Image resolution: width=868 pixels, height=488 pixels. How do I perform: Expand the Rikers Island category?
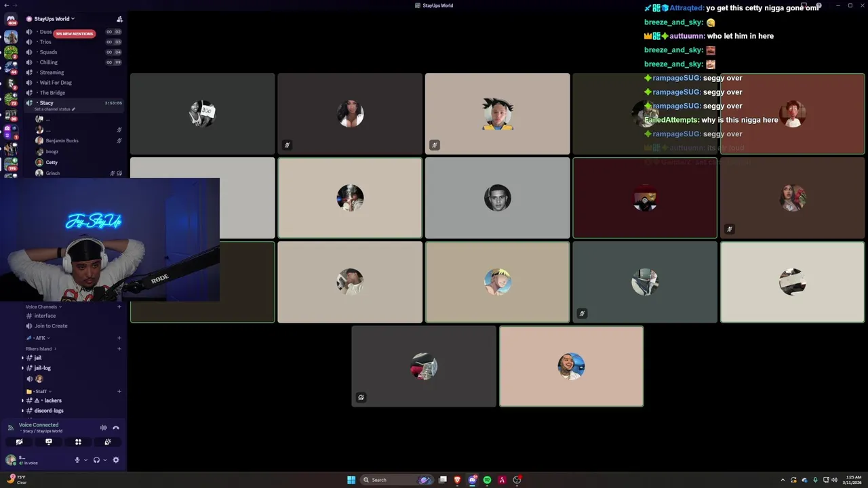click(x=40, y=349)
